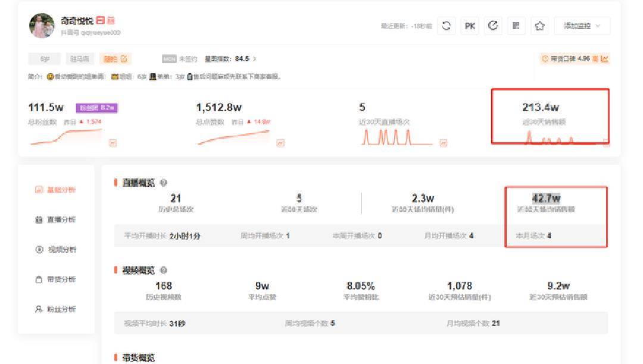Switch to 视频分析 in sidebar
The image size is (643, 364).
tap(56, 249)
